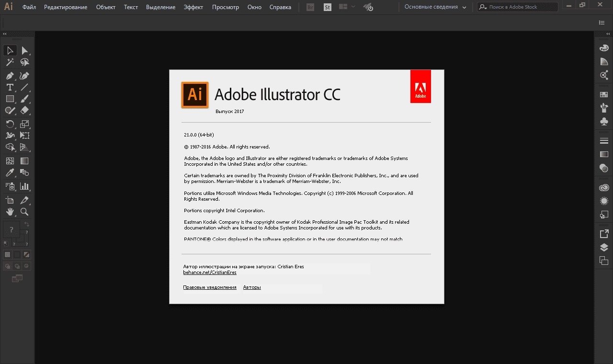
Task: Activate the Magic Wand tool
Action: click(x=10, y=62)
